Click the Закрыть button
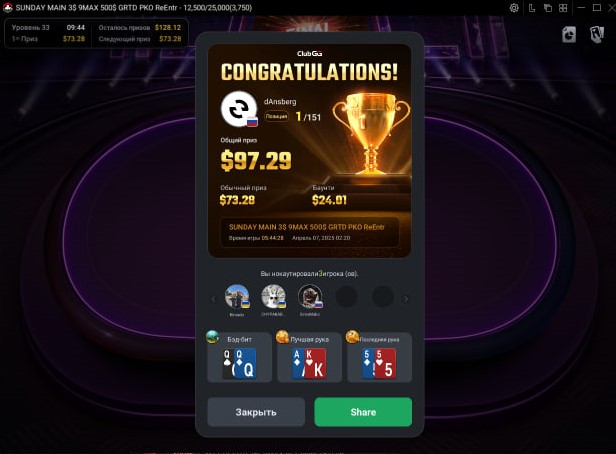The image size is (616, 454). coord(256,412)
